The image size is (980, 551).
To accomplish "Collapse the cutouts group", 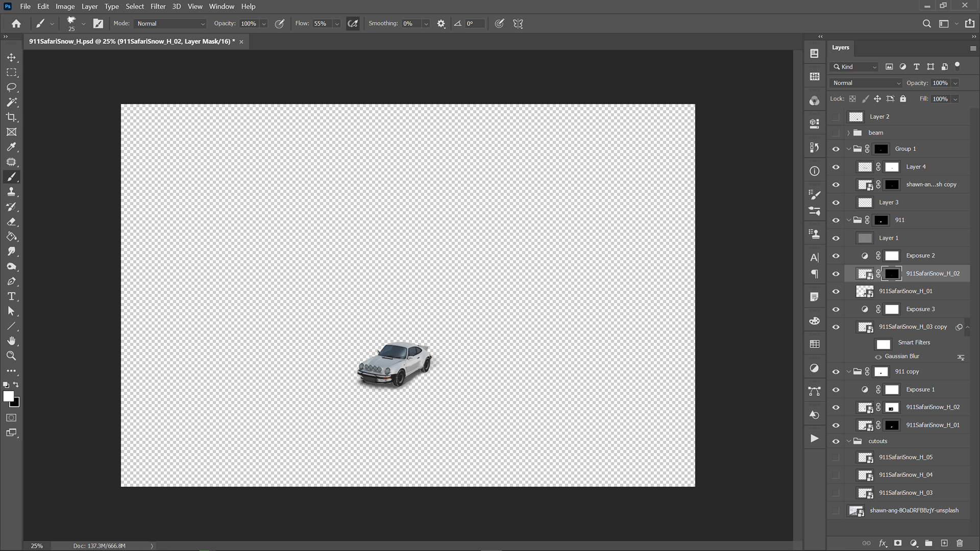I will [x=848, y=441].
